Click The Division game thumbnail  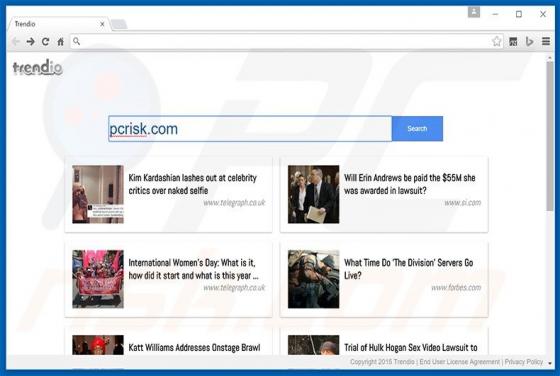[314, 279]
